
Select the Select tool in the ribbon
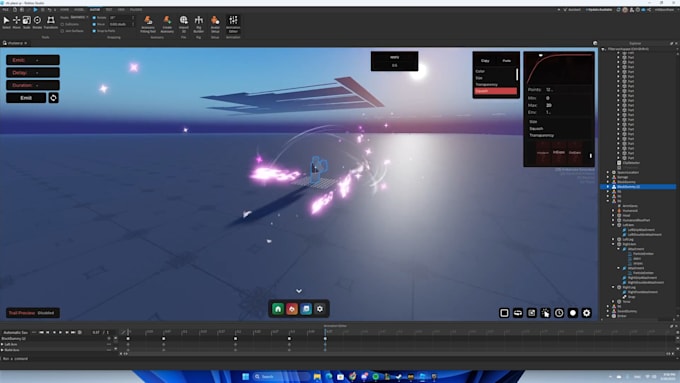6,22
